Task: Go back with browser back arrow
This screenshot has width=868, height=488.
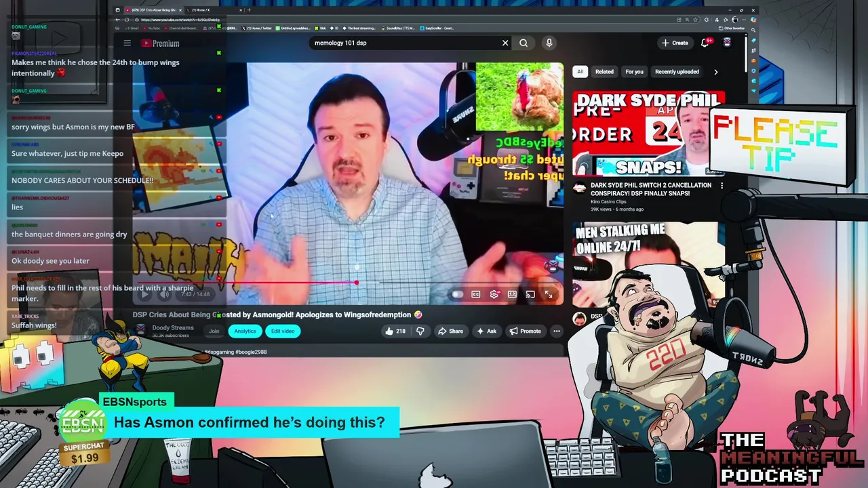Action: pos(117,20)
